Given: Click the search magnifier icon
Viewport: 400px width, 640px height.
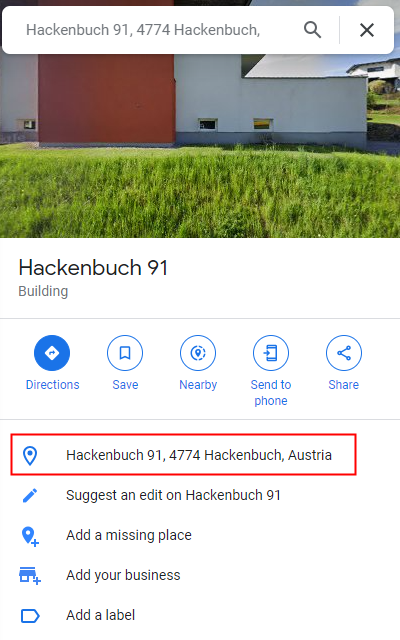Looking at the screenshot, I should [x=312, y=30].
